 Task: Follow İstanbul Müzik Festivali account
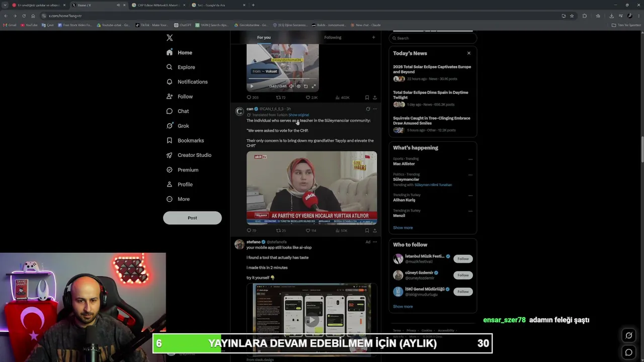(x=463, y=259)
